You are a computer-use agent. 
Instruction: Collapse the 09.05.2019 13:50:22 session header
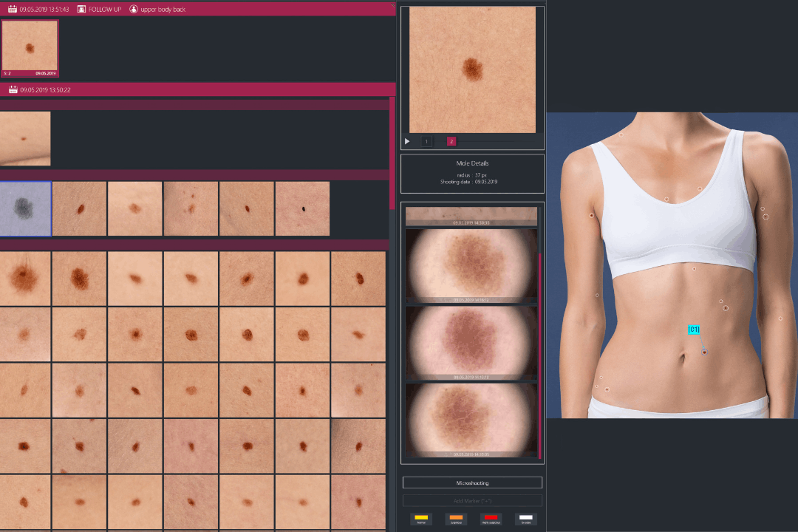click(198, 90)
